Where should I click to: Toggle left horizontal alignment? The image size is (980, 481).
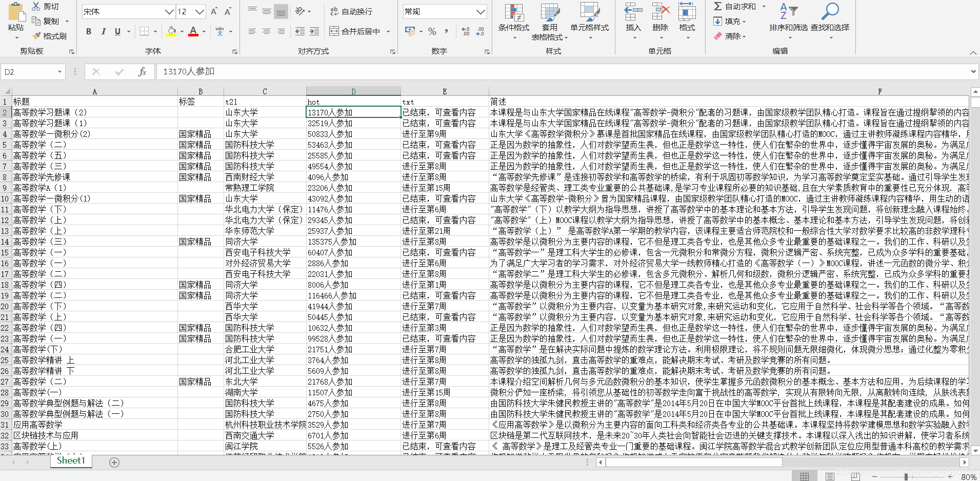[252, 31]
